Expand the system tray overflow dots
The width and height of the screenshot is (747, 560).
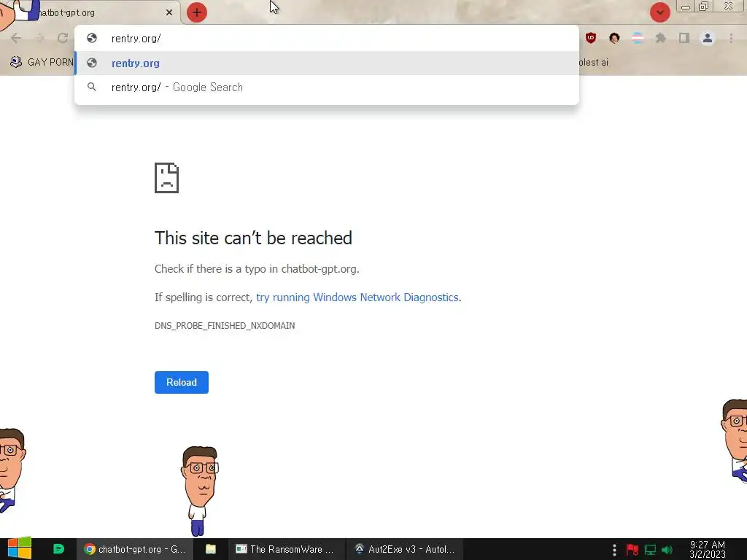[x=614, y=550]
